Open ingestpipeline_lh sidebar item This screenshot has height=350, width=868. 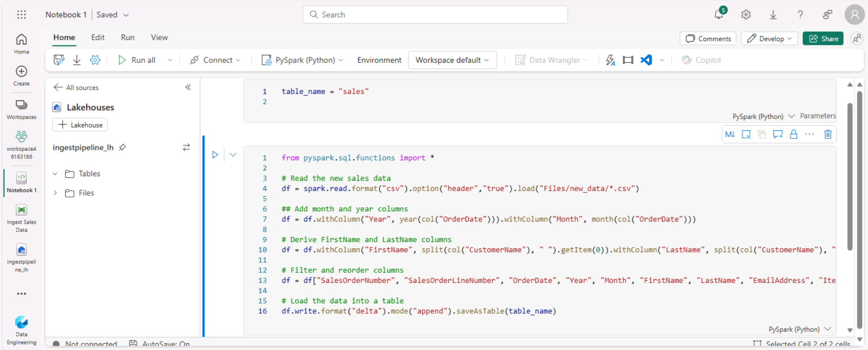(21, 258)
